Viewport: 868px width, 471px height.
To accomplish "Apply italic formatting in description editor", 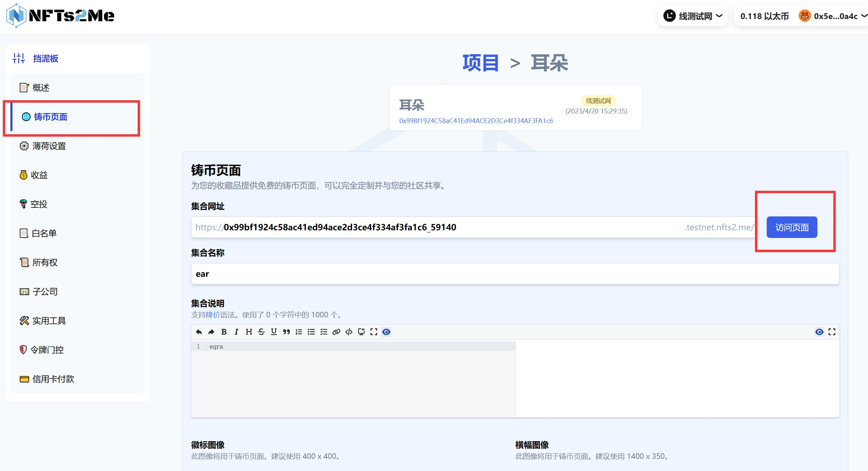I will point(236,332).
